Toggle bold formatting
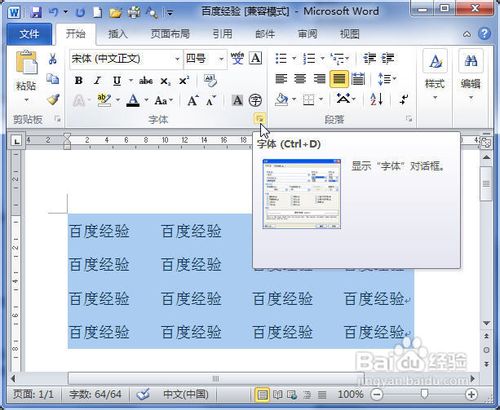Image resolution: width=500 pixels, height=410 pixels. point(79,80)
